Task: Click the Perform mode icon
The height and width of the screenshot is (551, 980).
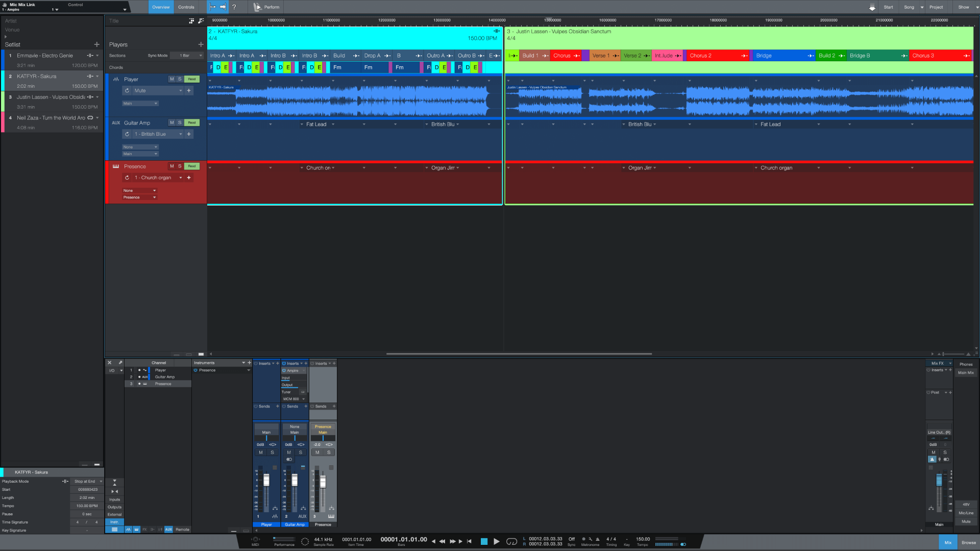Action: pos(258,7)
